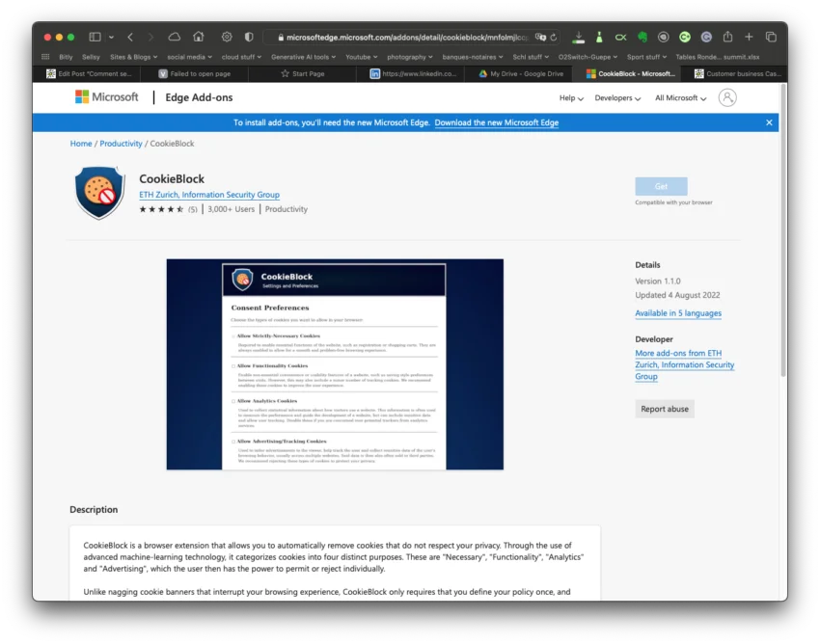Share the page with share icon
Image resolution: width=820 pixels, height=644 pixels.
coord(727,37)
